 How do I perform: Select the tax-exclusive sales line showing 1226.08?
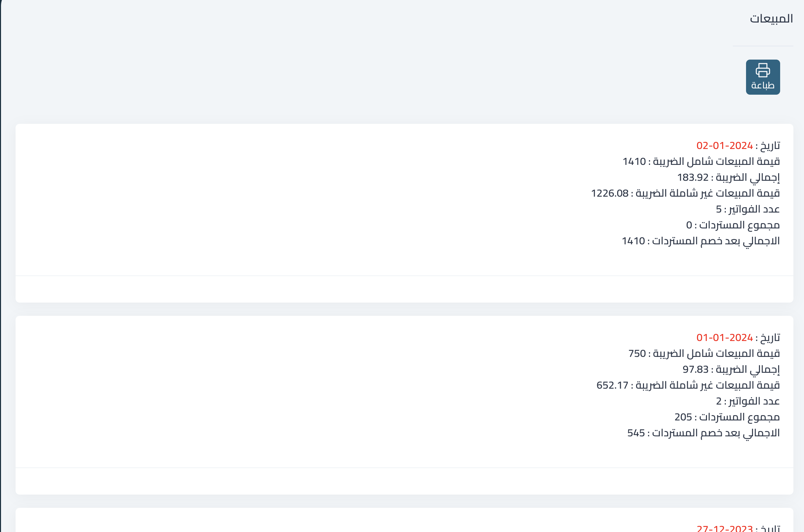coord(685,193)
